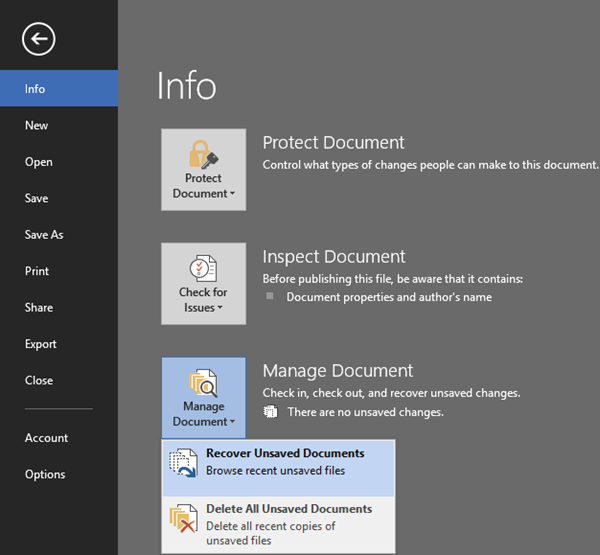The image size is (600, 555).
Task: Open the Share page
Action: tap(39, 308)
